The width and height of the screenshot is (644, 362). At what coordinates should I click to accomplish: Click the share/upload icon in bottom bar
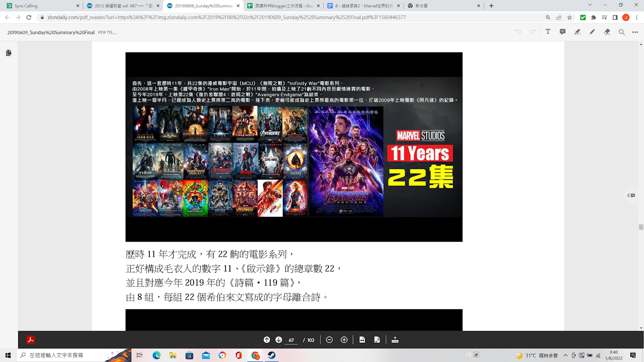(395, 340)
